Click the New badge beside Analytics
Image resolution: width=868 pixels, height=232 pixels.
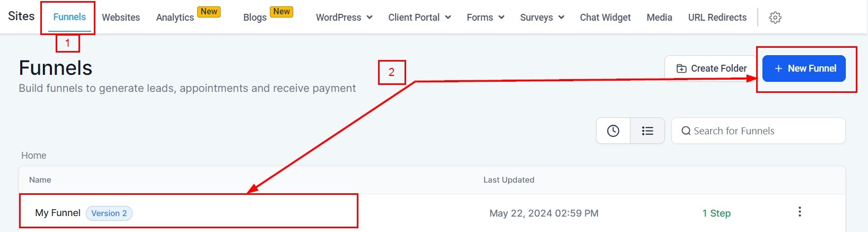209,12
